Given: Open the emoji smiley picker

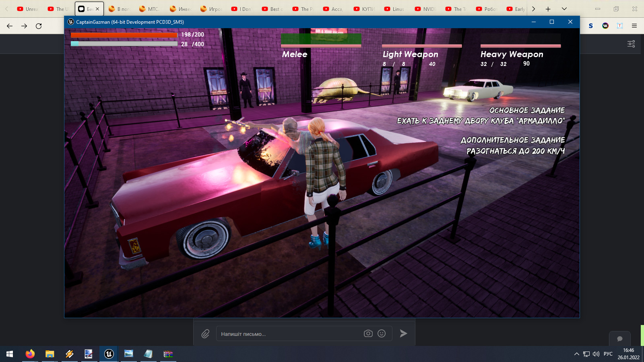Looking at the screenshot, I should click(x=382, y=333).
